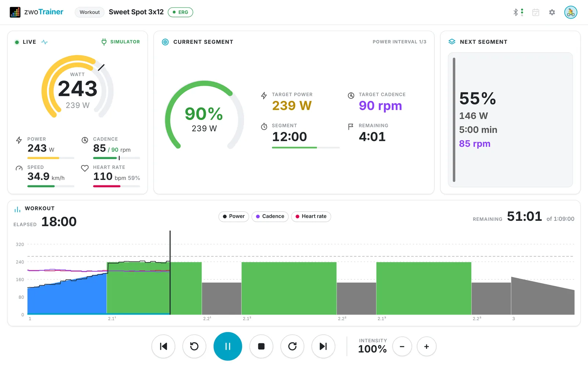Click the segment stopwatch icon

(264, 127)
